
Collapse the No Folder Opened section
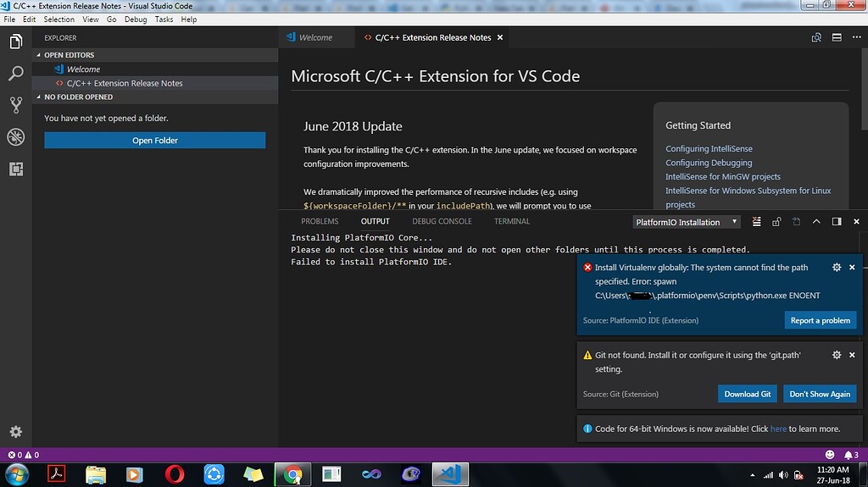155,97
